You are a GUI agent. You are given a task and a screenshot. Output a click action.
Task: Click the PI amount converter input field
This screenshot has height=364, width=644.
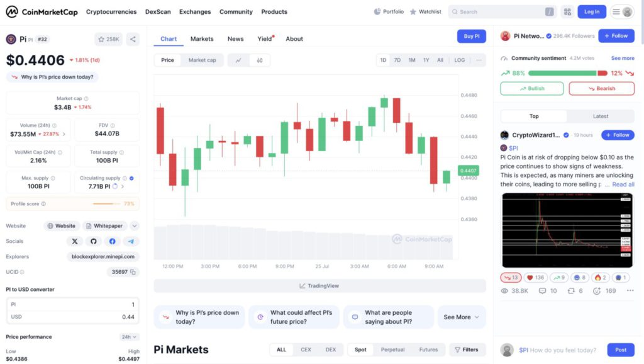point(72,304)
